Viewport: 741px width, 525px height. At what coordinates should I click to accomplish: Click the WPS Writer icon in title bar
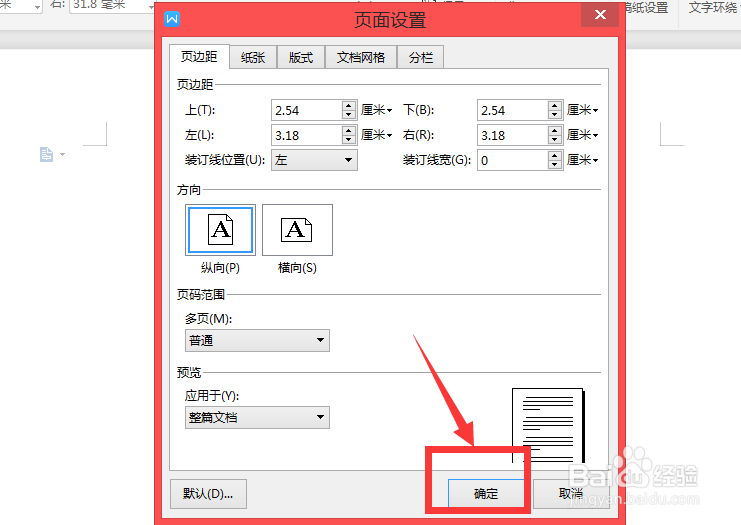point(172,19)
